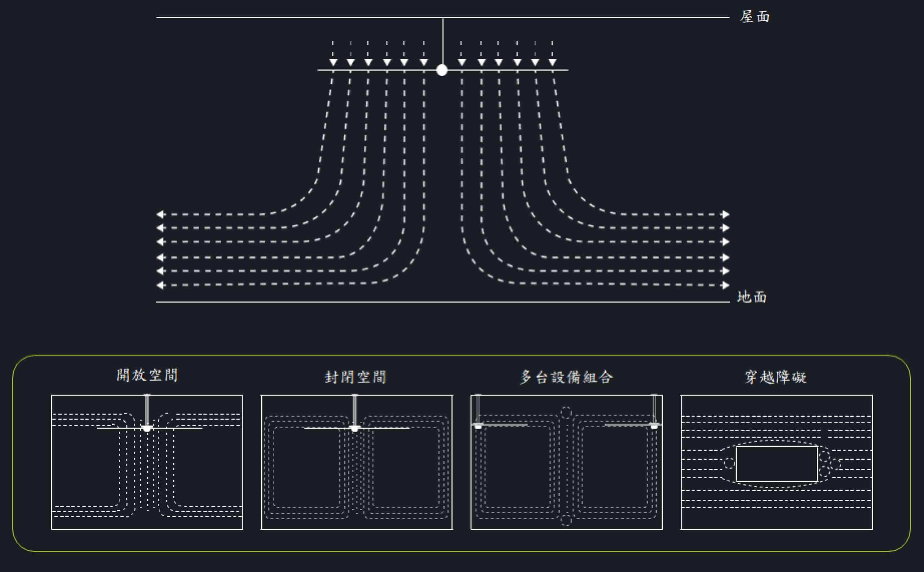Click the 地面 ground label
The width and height of the screenshot is (924, 572).
[x=751, y=297]
